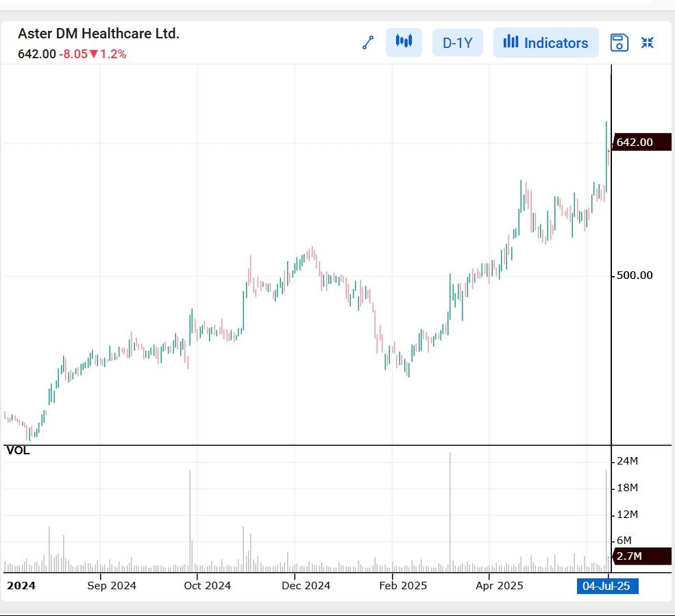Viewport: 675px width, 616px height.
Task: Click the Dec 2024 axis label
Action: pyautogui.click(x=306, y=586)
